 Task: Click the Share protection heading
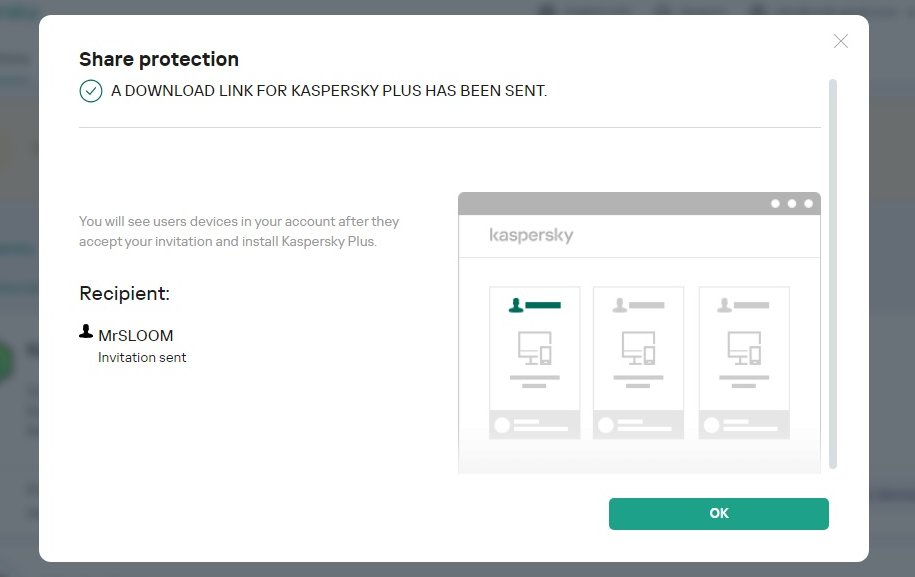click(x=159, y=59)
